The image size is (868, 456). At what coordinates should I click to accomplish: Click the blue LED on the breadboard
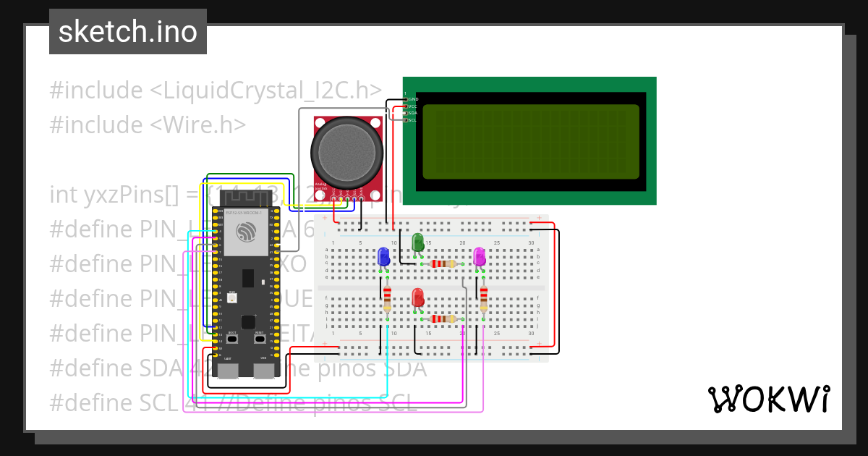pyautogui.click(x=384, y=258)
